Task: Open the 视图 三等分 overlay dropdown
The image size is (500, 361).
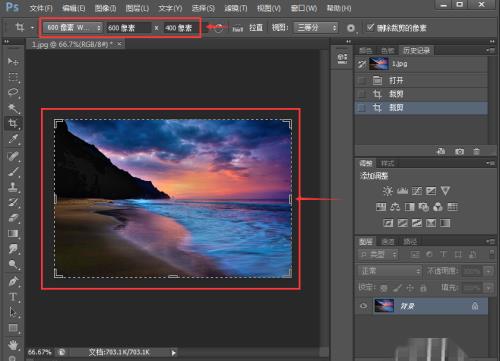Action: (x=316, y=28)
